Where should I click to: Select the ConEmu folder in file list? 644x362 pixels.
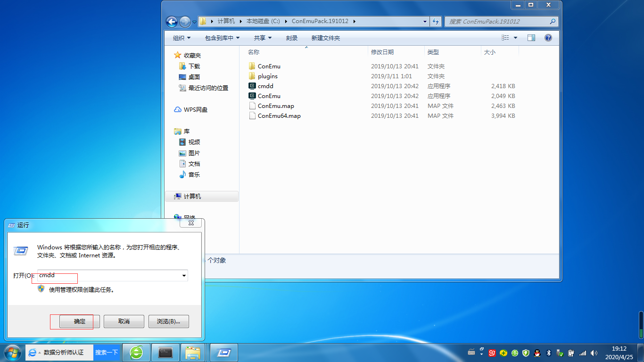(x=269, y=66)
